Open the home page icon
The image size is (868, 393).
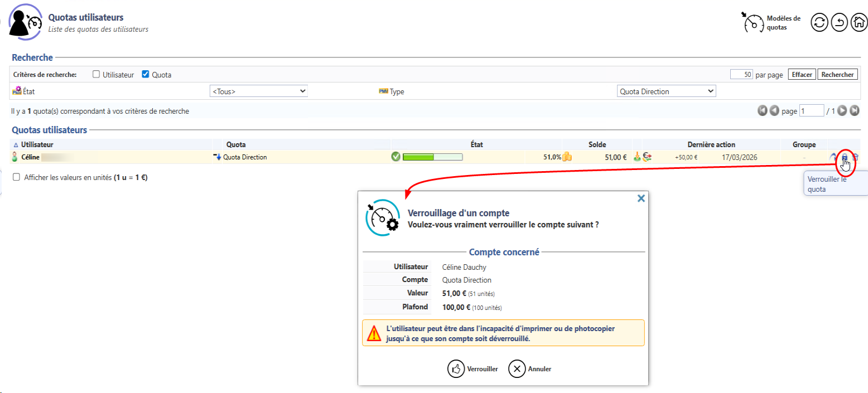(x=858, y=23)
